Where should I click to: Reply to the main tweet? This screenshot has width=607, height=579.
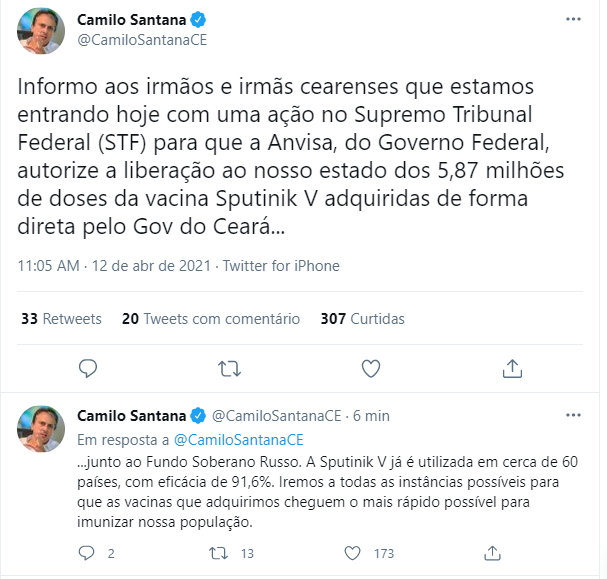88,368
